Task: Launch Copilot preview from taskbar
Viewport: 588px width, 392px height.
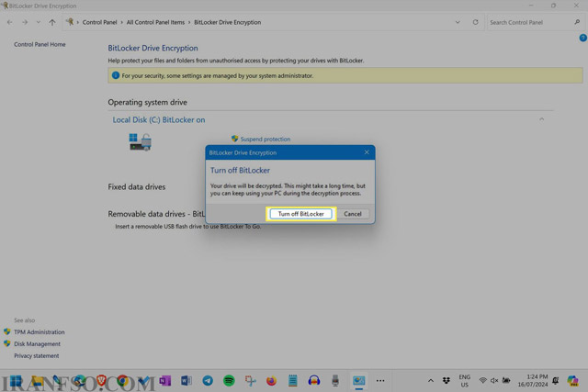Action: 572,381
